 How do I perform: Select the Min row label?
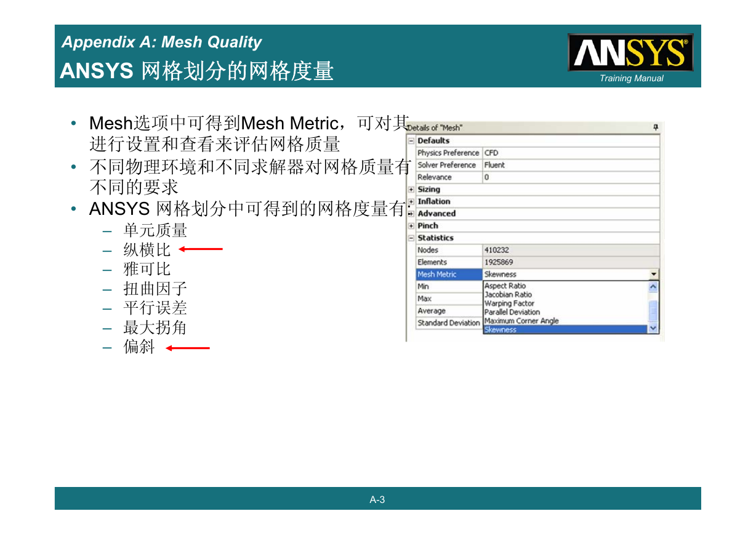pos(423,286)
